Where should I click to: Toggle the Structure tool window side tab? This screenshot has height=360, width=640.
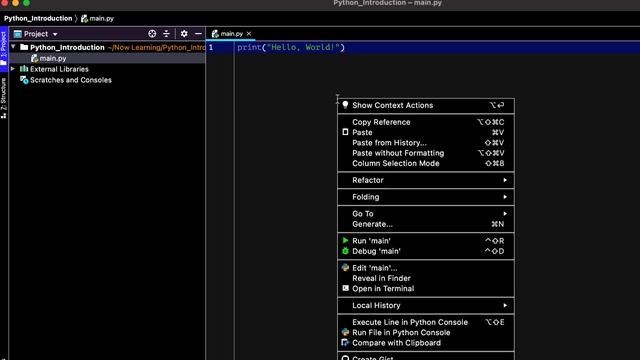click(4, 98)
